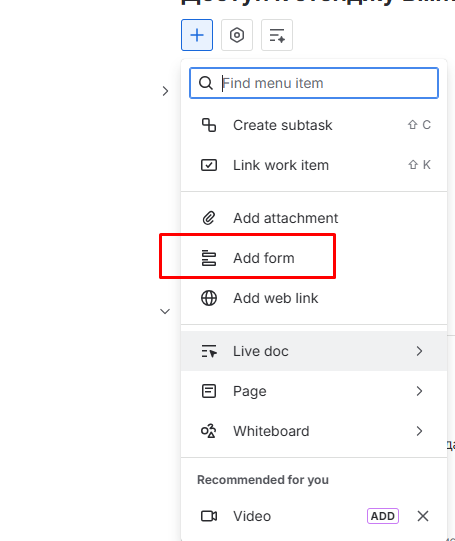Viewport: 455px width, 541px height.
Task: Click the blue plus add button
Action: click(197, 35)
